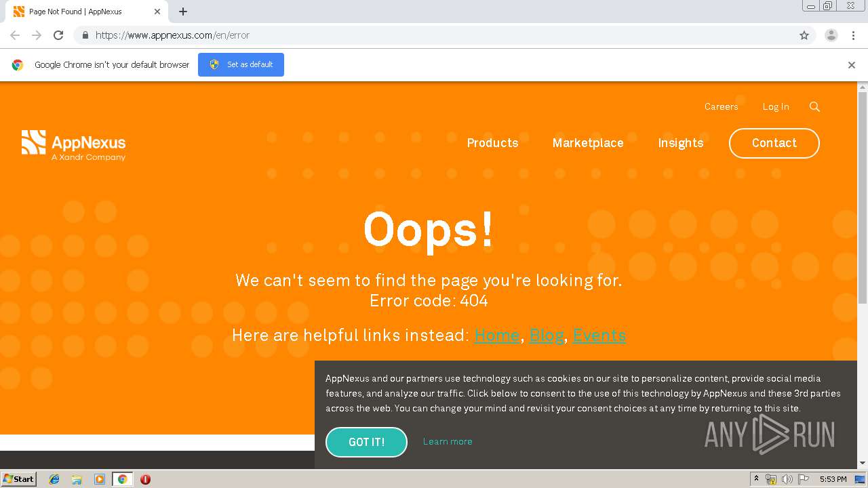Click the taskbar clock showing 5:53 PM
Screen dimensions: 868x488
pyautogui.click(x=833, y=479)
